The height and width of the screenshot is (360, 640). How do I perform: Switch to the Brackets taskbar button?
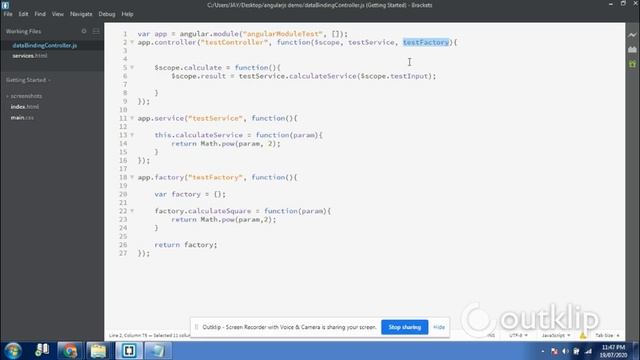pyautogui.click(x=129, y=351)
